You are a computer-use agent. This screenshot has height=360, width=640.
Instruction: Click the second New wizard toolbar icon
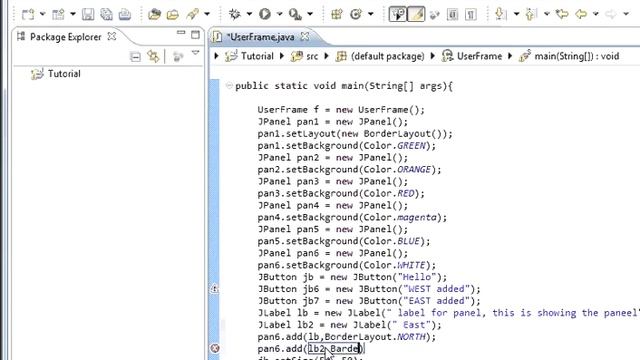pyautogui.click(x=58, y=14)
